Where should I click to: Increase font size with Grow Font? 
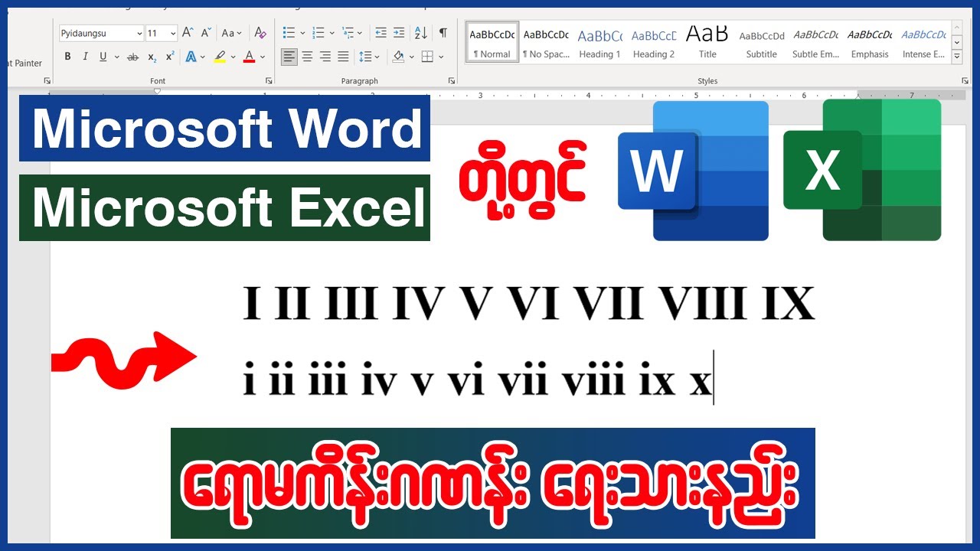[187, 33]
